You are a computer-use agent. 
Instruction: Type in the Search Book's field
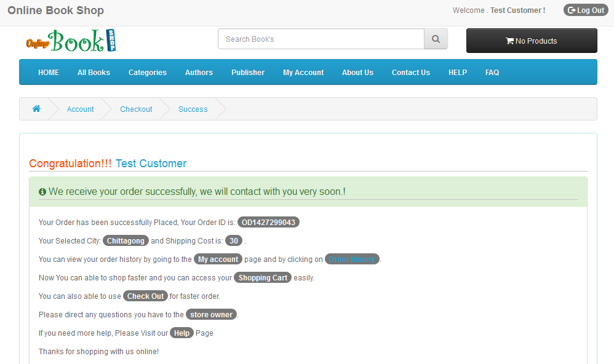pyautogui.click(x=321, y=39)
